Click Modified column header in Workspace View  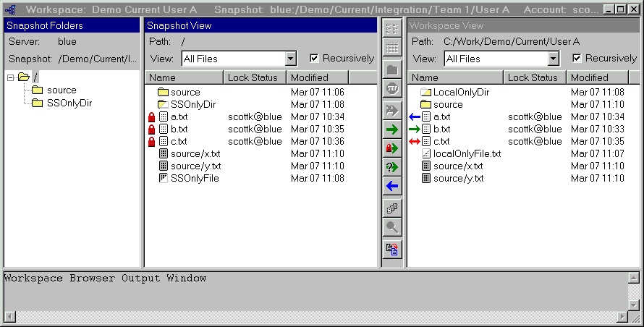click(x=598, y=77)
